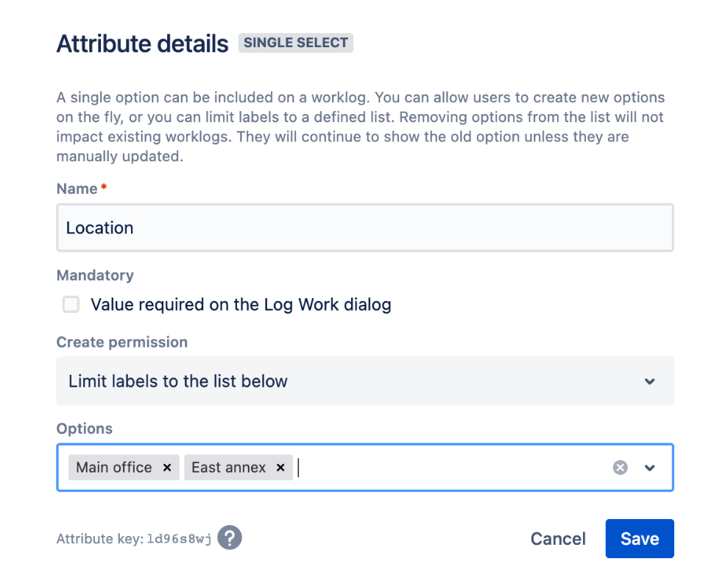Click into the Name field containing Location
The image size is (728, 578).
[x=364, y=228]
